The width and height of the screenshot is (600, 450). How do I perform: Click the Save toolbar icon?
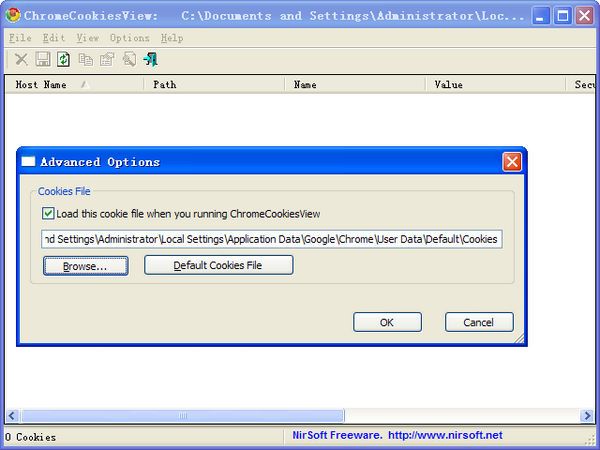43,60
